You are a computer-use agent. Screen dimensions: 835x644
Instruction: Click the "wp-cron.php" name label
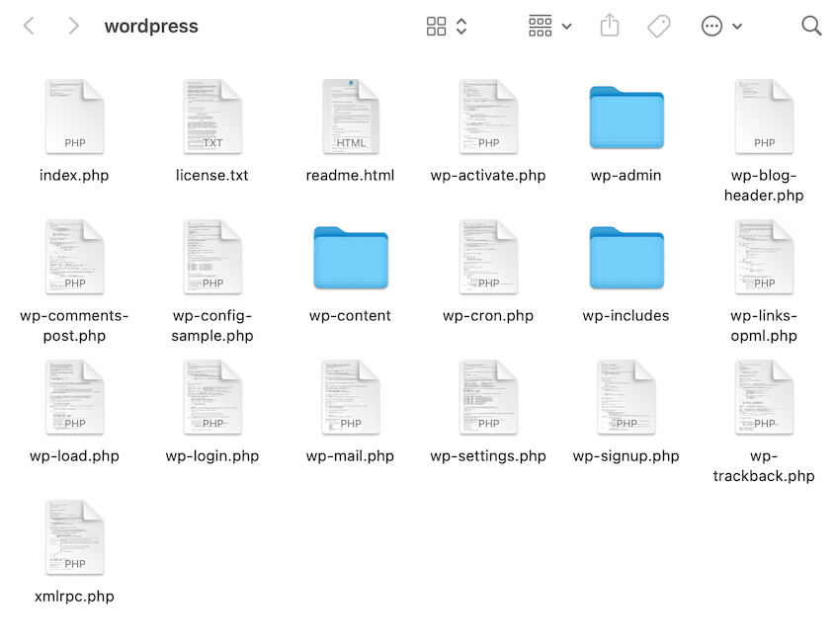[488, 316]
